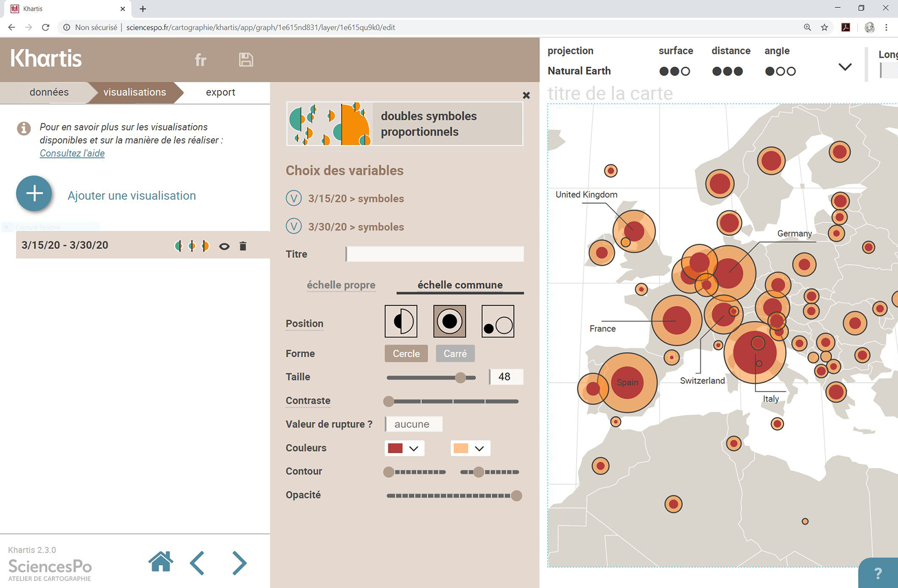Viewport: 898px width, 588px height.
Task: Select the échelle propre tab
Action: (x=341, y=285)
